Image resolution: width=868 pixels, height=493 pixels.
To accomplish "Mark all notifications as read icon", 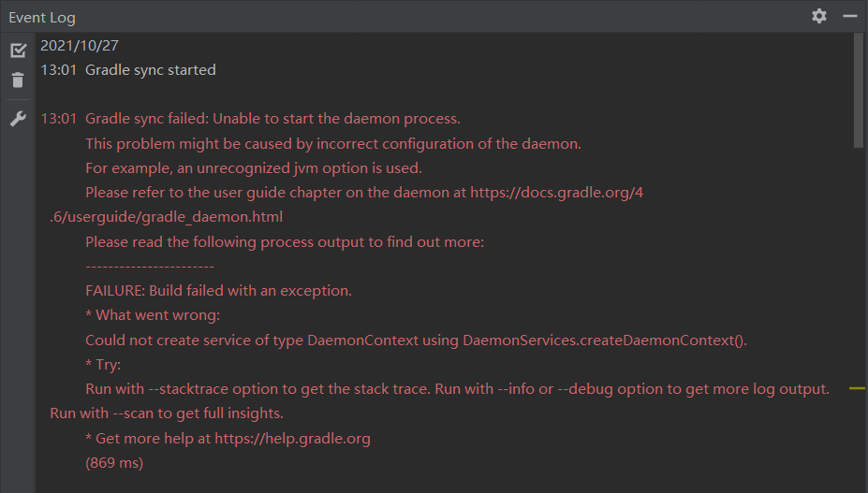I will point(19,51).
